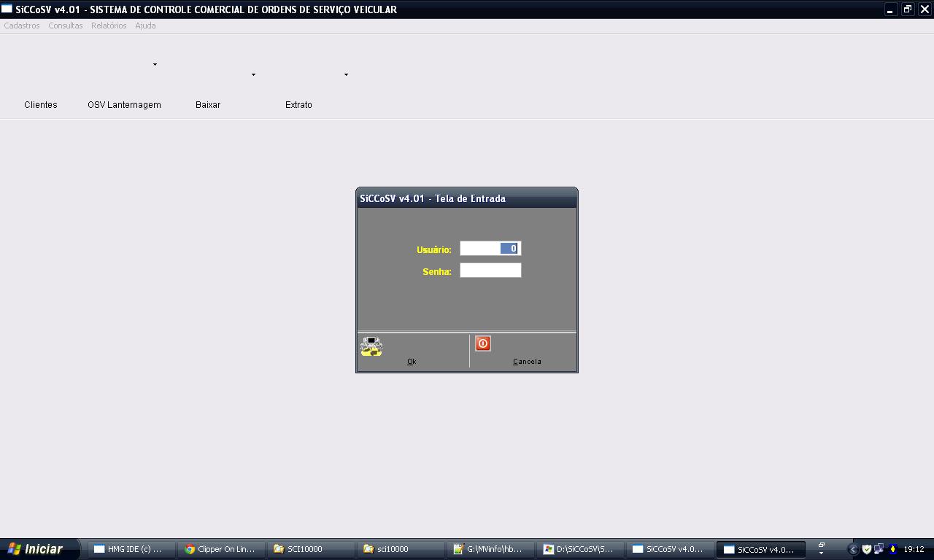Viewport: 934px width, 560px height.
Task: Close the SiCCoSV main window
Action: pos(924,9)
